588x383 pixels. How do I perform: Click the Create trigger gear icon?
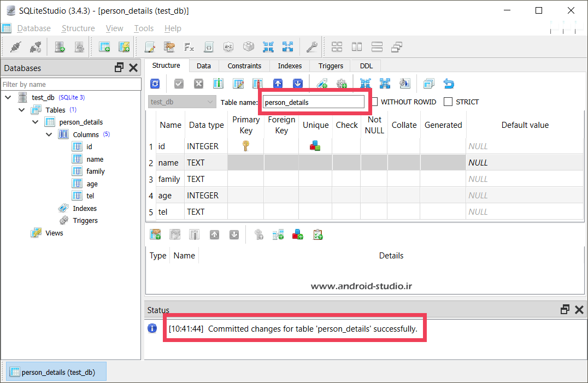pyautogui.click(x=342, y=84)
